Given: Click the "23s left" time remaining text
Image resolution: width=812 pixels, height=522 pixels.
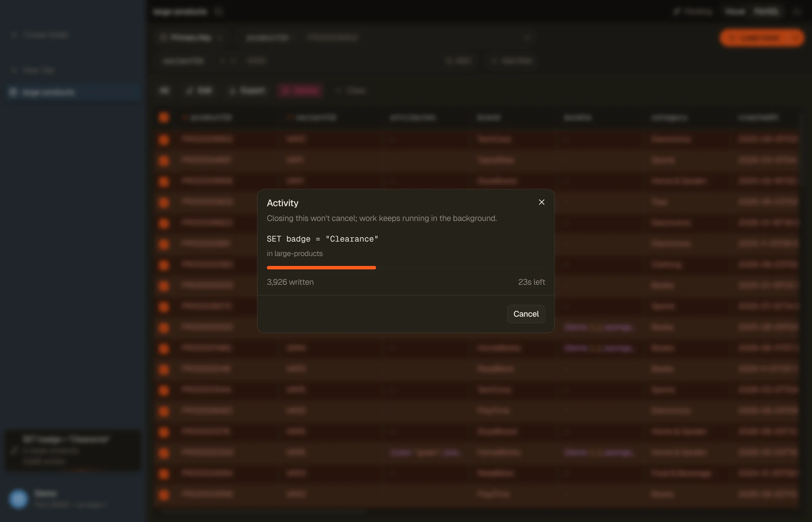Looking at the screenshot, I should tap(531, 282).
